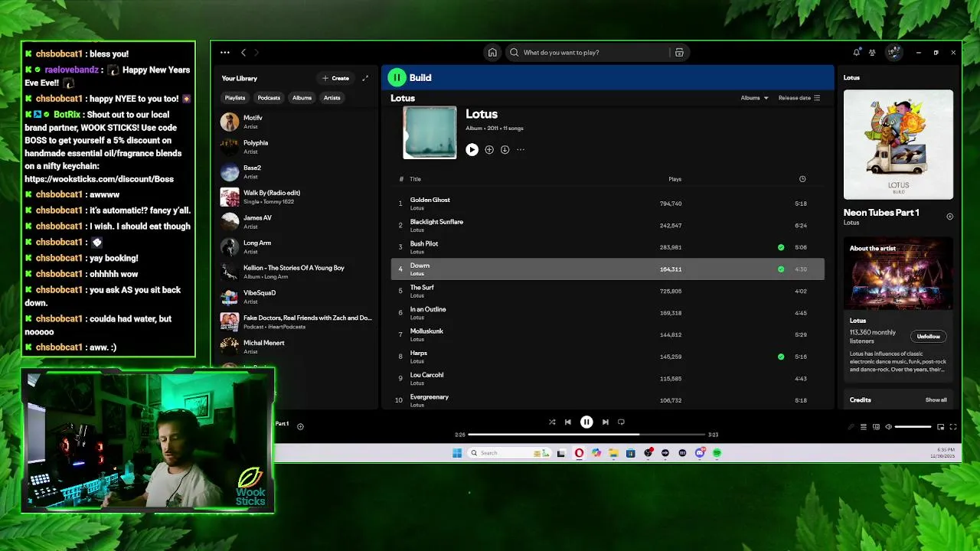Screen dimensions: 980x551
Task: Select the Lou Carcohl track
Action: coord(607,378)
